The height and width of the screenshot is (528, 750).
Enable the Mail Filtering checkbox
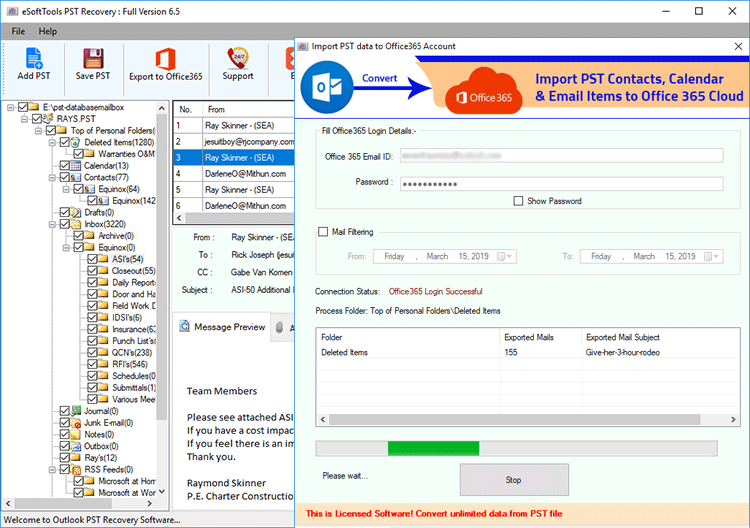pos(323,231)
